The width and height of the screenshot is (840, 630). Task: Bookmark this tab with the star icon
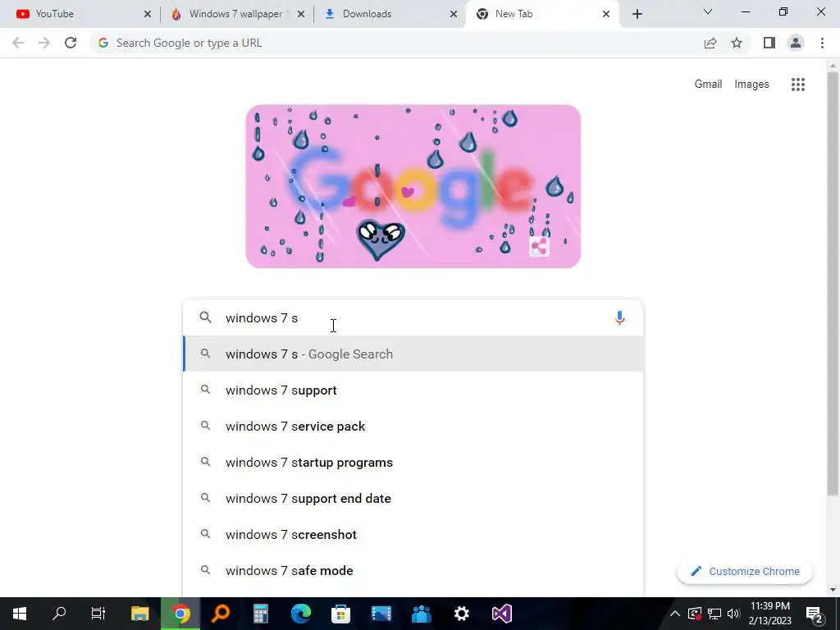[737, 43]
